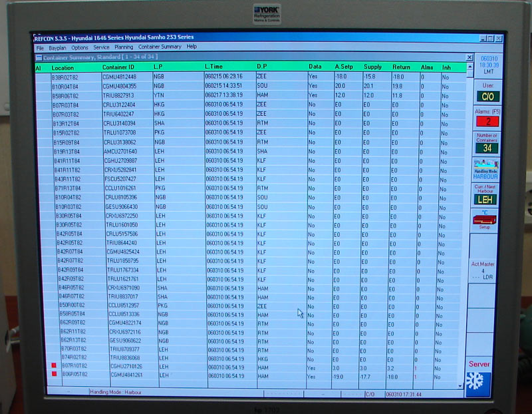This screenshot has width=532, height=414.
Task: Select container CGMU4822174
Action: (x=125, y=323)
